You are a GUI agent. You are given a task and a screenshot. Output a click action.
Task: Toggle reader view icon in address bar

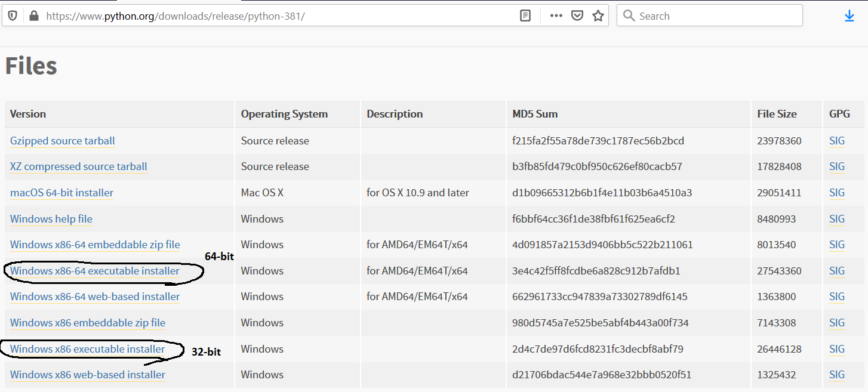(x=525, y=16)
